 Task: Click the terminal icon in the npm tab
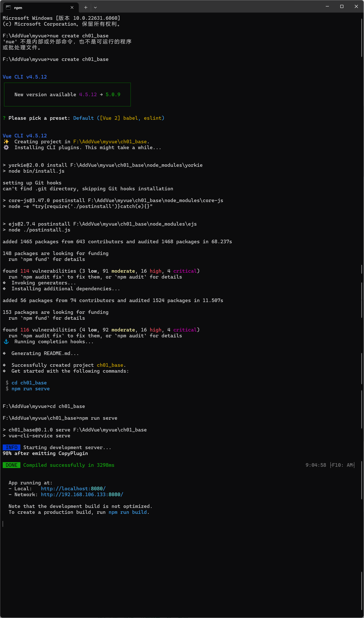pos(8,8)
